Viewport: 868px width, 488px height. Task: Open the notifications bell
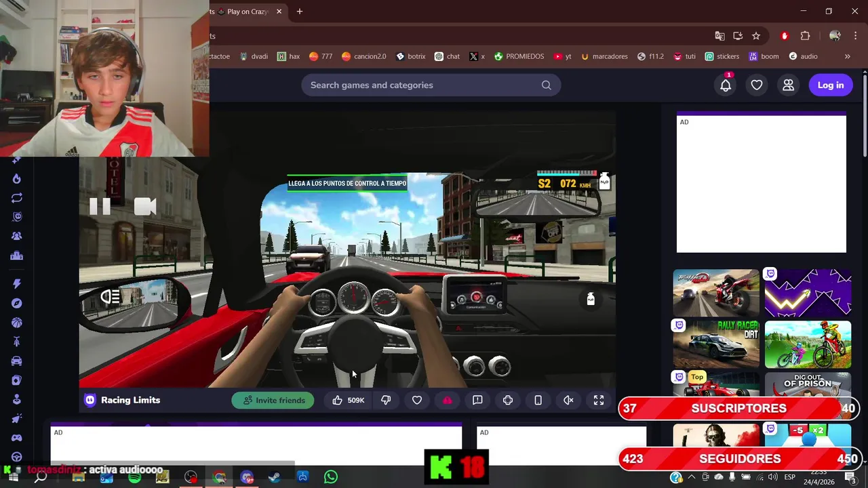click(x=726, y=85)
